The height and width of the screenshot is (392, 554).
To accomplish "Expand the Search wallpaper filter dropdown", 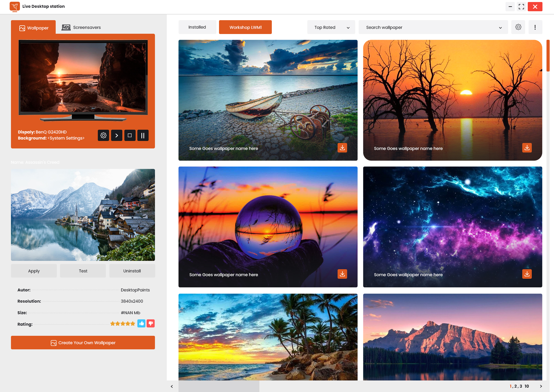I will coord(500,28).
